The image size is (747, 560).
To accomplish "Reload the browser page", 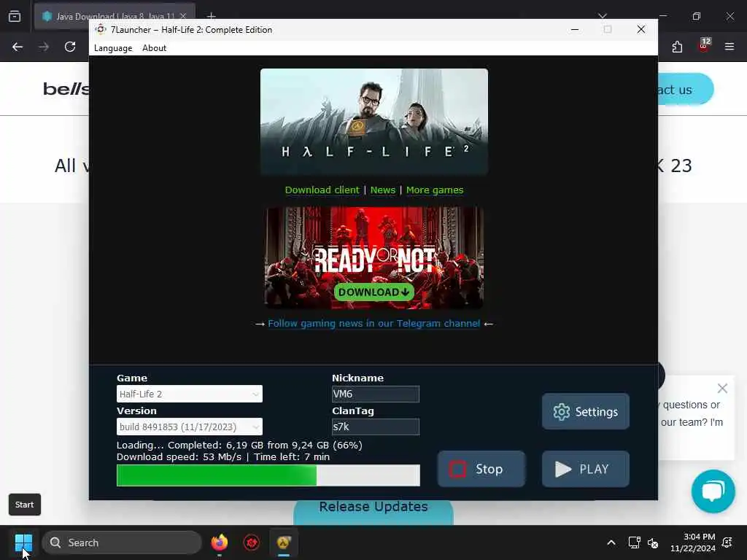I will tap(70, 47).
